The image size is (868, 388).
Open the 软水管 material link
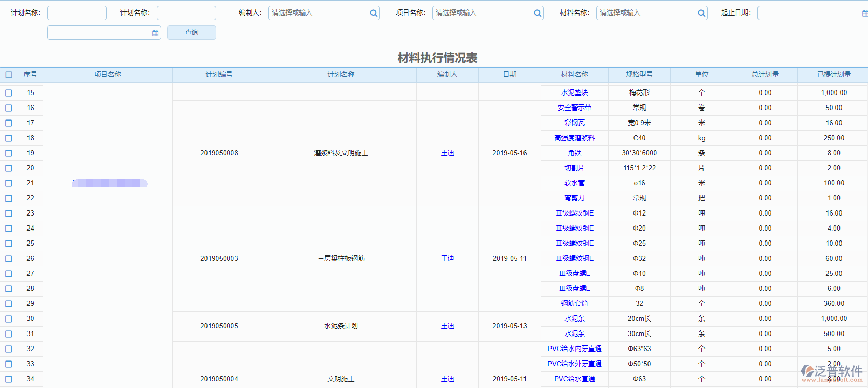tap(574, 183)
